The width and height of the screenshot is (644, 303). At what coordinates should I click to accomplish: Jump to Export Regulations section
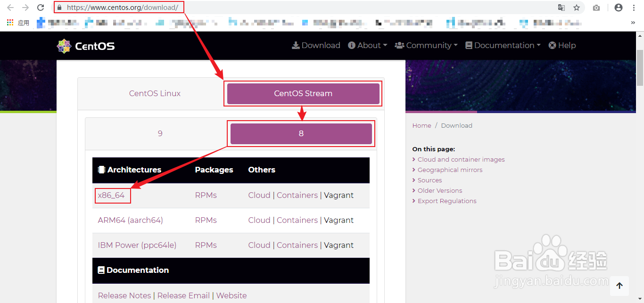[447, 201]
